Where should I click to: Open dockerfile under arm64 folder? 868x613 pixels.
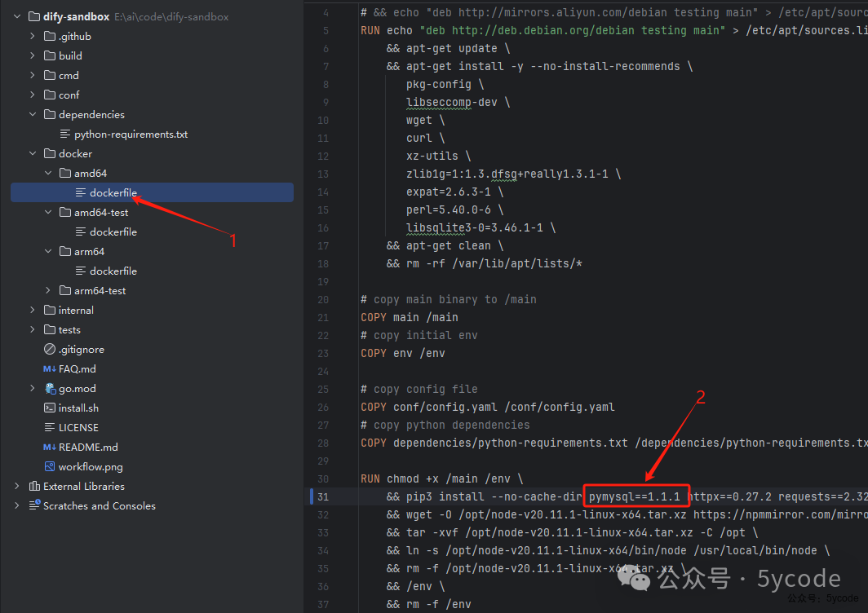(113, 271)
